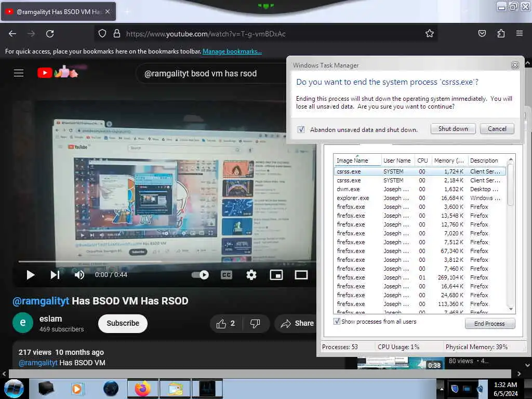Go to YouTube home via the logo
Image resolution: width=532 pixels, height=399 pixels.
[58, 72]
